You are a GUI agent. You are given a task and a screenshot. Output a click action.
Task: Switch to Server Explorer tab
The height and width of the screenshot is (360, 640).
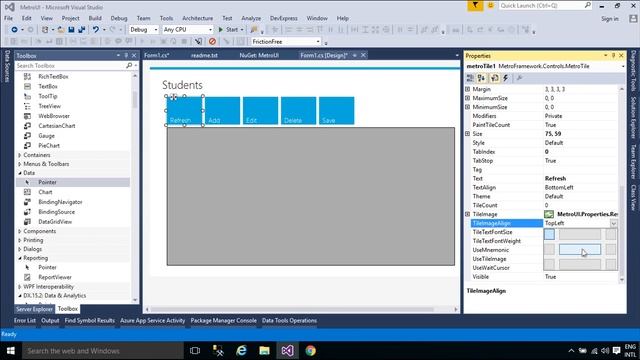click(x=34, y=309)
